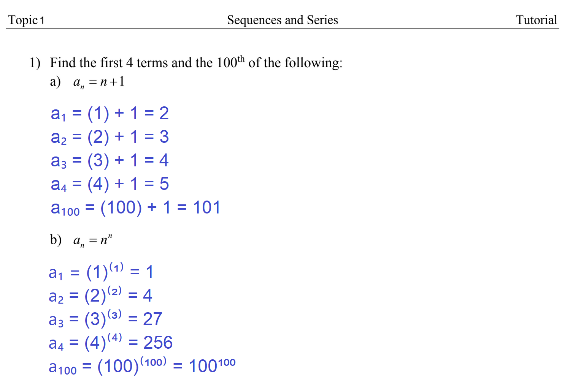Click the line a₂ = (2) + 1 = 3

coord(110,137)
